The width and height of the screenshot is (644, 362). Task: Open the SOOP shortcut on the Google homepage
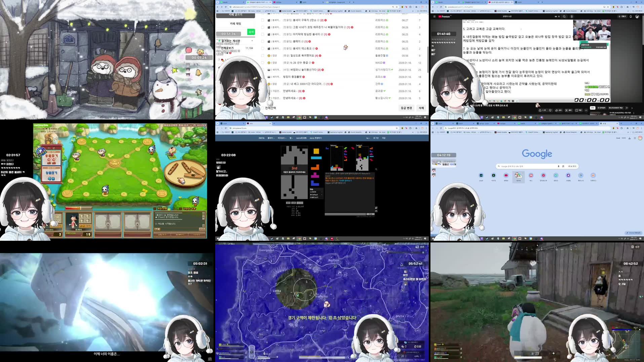[x=481, y=175]
